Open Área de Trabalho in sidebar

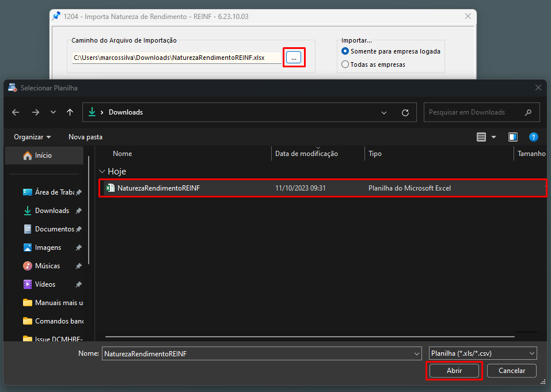[52, 192]
